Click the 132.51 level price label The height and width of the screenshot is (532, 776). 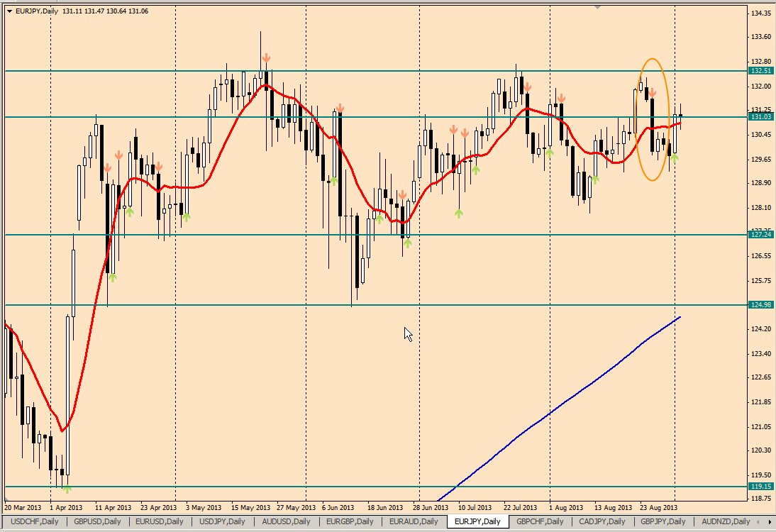pos(760,71)
